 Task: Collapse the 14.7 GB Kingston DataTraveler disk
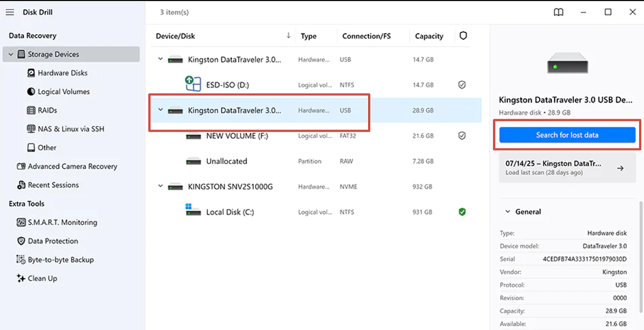pyautogui.click(x=160, y=60)
